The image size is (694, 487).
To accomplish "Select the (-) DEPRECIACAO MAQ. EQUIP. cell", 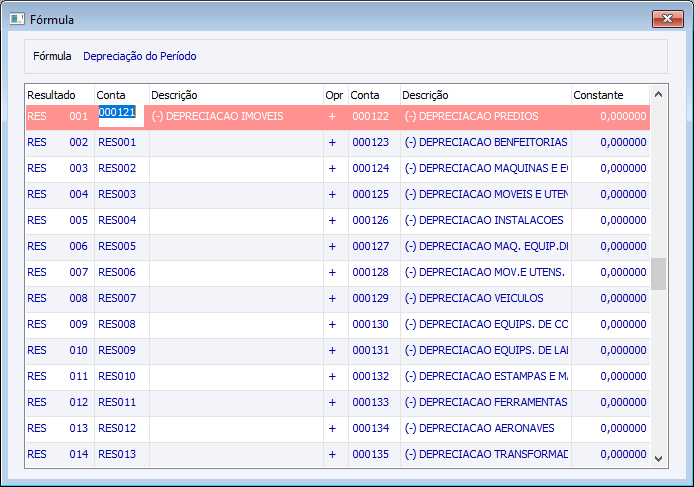I will coord(486,247).
